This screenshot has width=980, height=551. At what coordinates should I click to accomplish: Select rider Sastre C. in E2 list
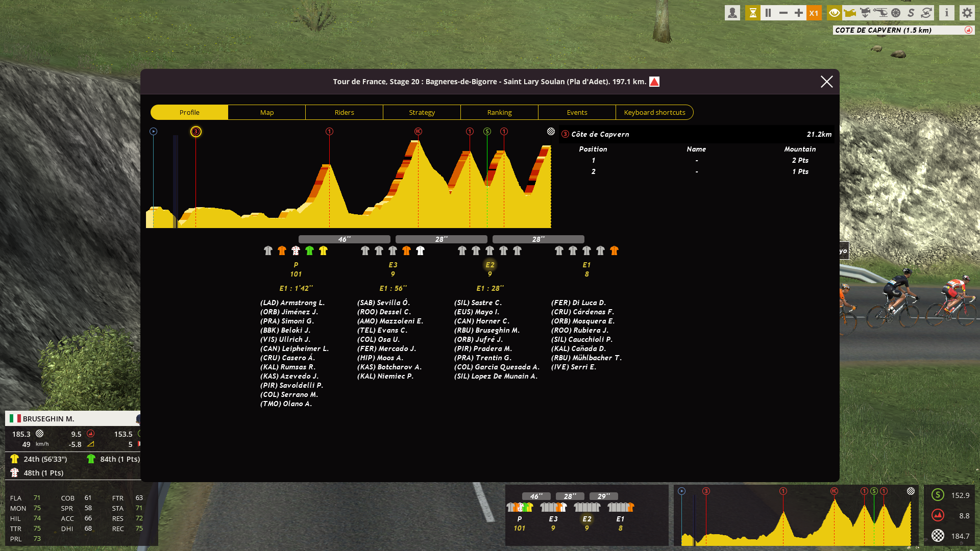(x=478, y=303)
